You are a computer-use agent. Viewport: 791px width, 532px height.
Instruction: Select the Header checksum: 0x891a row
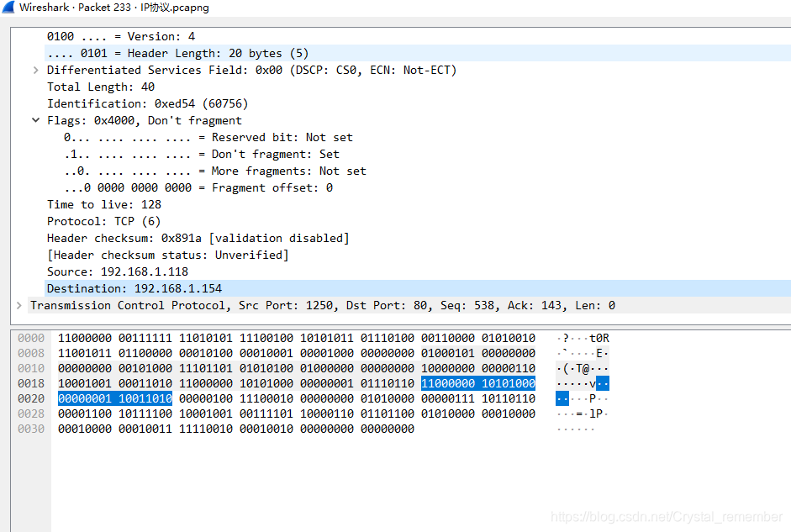tap(198, 238)
